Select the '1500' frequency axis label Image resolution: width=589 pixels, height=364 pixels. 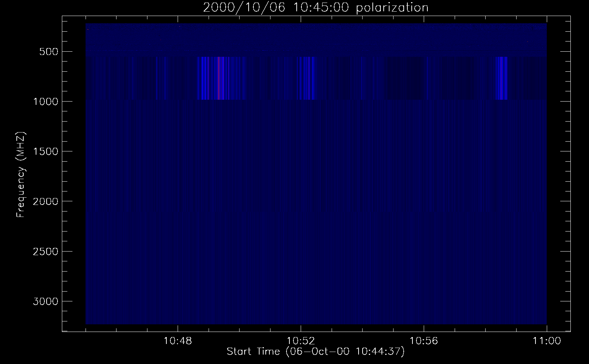(x=45, y=151)
